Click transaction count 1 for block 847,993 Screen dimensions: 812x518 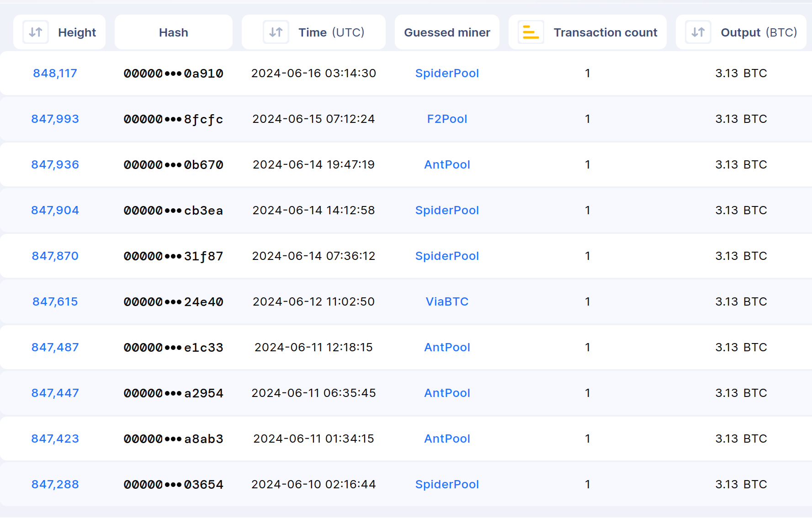tap(588, 119)
